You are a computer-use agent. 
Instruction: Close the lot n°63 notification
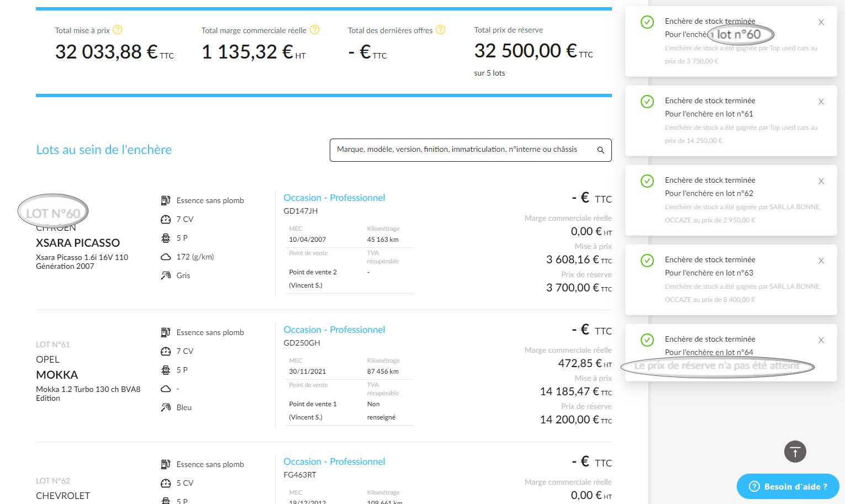[821, 261]
